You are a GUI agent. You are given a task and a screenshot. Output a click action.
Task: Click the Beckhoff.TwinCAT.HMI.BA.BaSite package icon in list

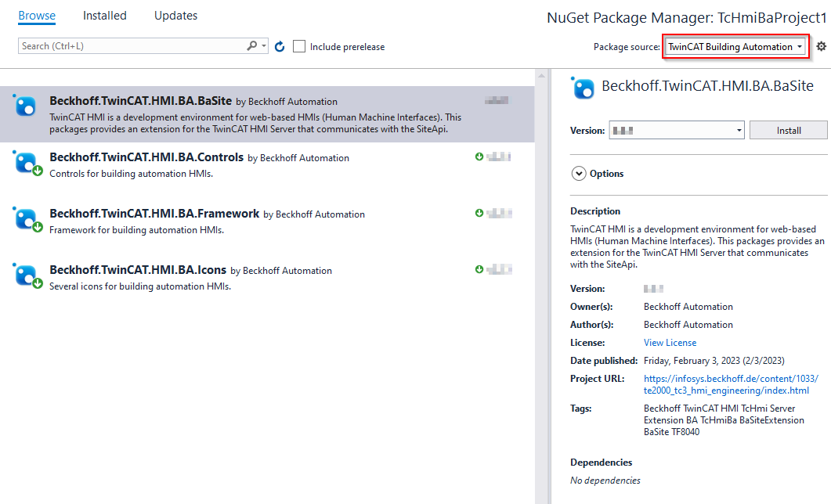point(24,106)
